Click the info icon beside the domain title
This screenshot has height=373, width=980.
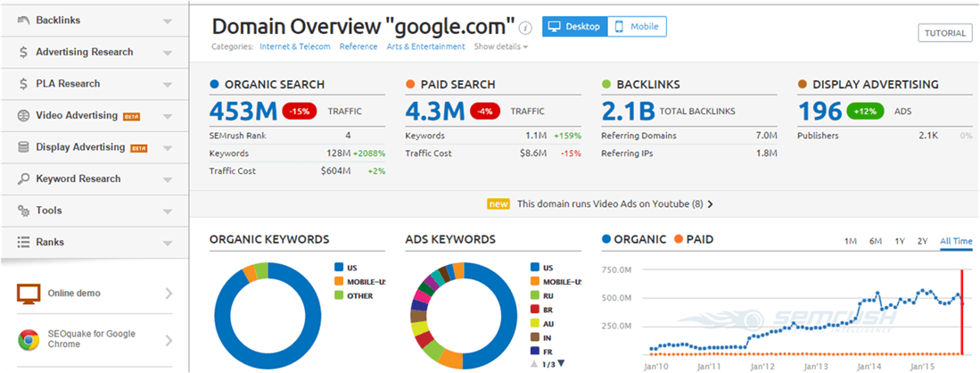click(x=525, y=28)
